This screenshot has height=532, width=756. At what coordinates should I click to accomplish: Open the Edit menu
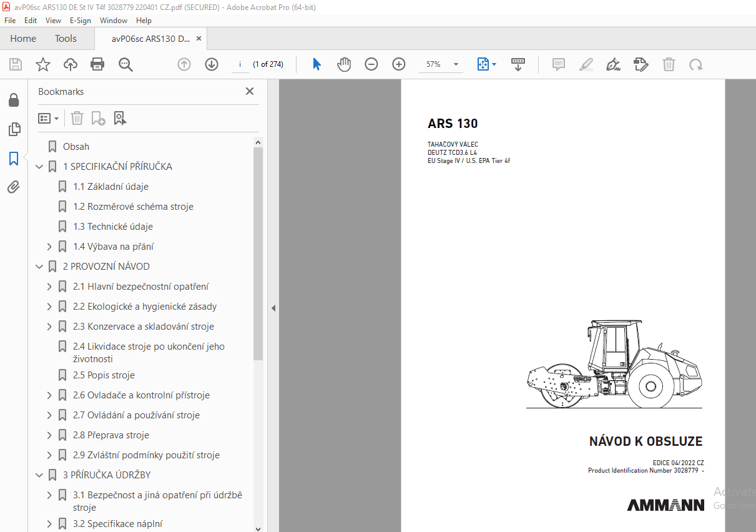click(x=31, y=21)
